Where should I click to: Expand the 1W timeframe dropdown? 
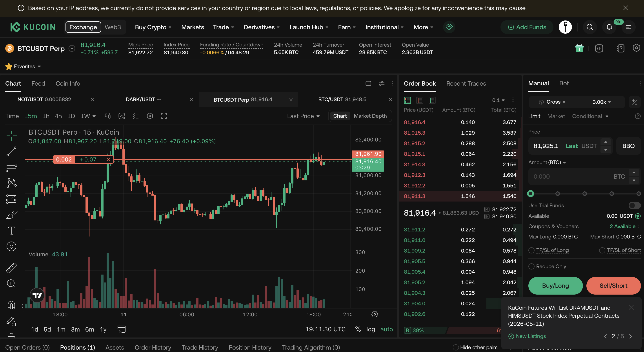click(88, 116)
